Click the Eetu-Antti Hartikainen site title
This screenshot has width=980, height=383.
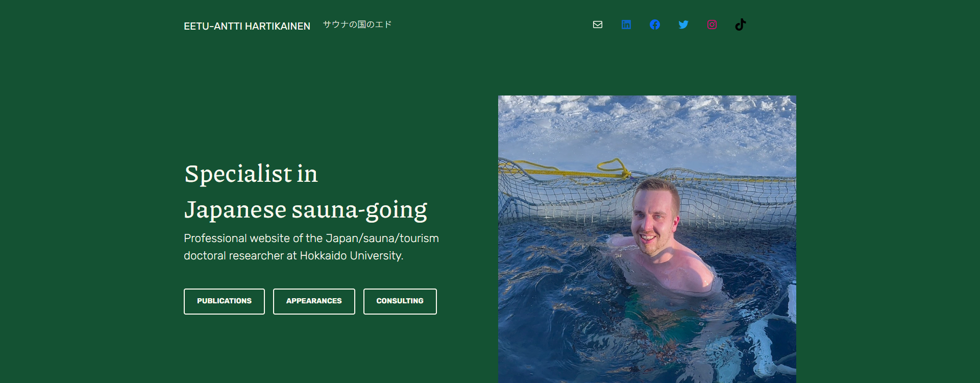(247, 26)
